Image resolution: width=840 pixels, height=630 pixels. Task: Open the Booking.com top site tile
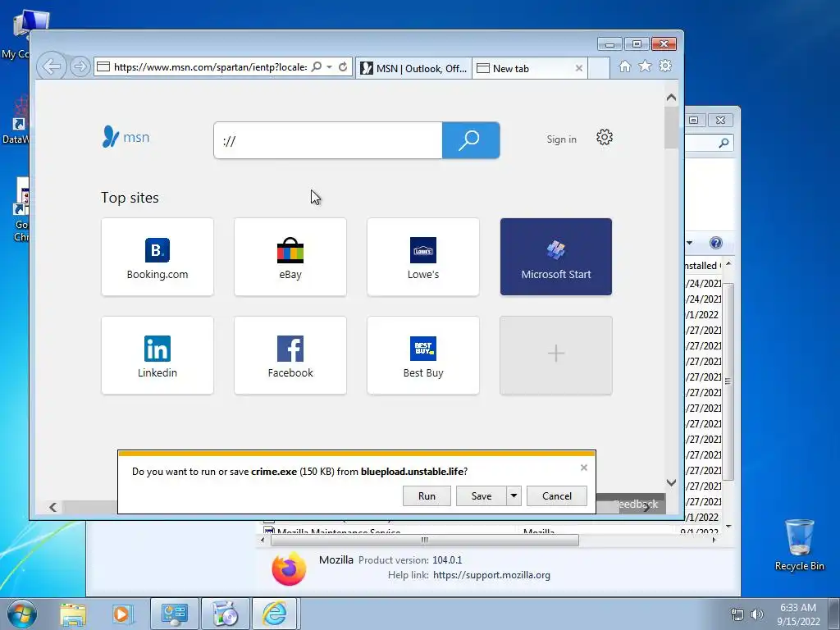[157, 257]
